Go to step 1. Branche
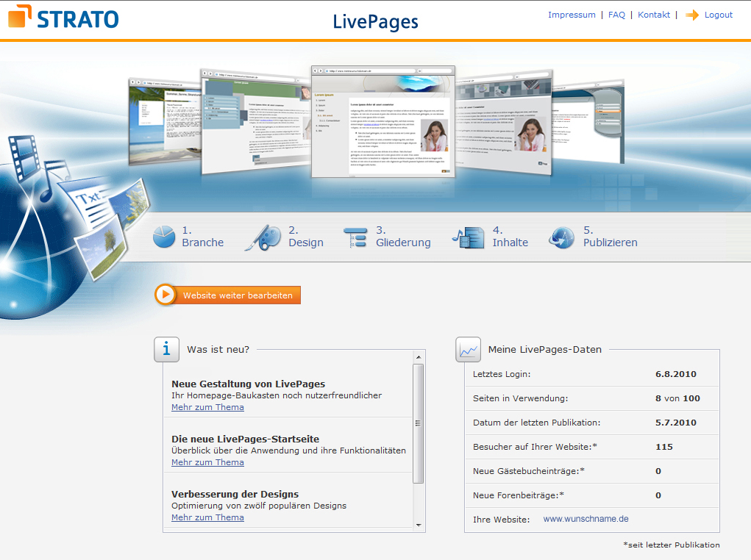 tap(202, 237)
